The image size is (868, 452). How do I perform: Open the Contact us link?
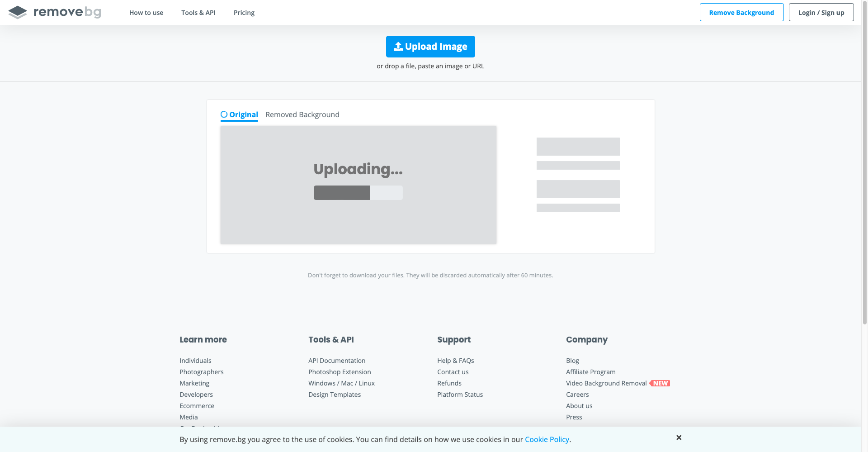point(453,372)
